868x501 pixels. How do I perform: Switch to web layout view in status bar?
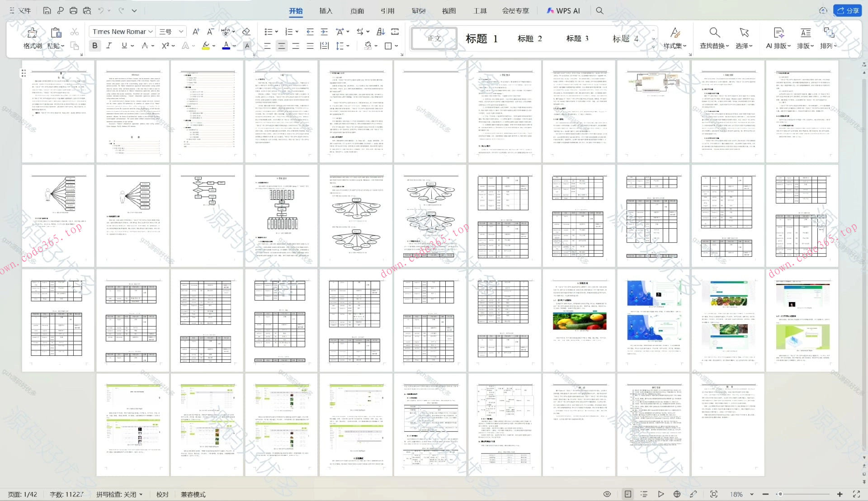pos(677,494)
